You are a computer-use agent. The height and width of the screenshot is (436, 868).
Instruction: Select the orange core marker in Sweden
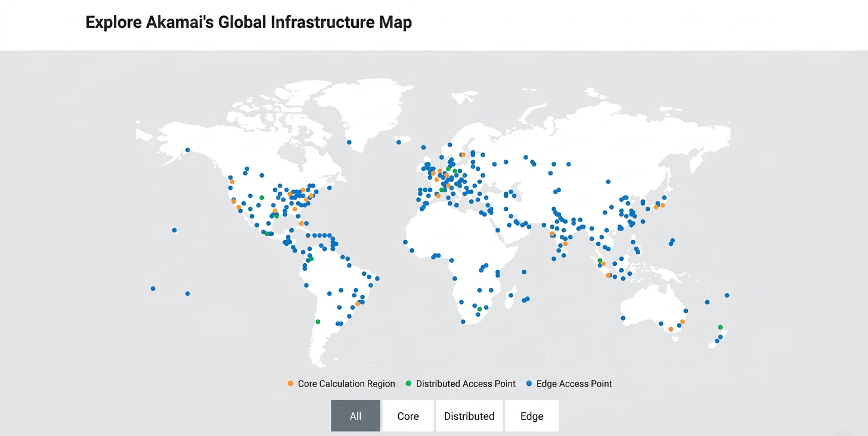[463, 155]
